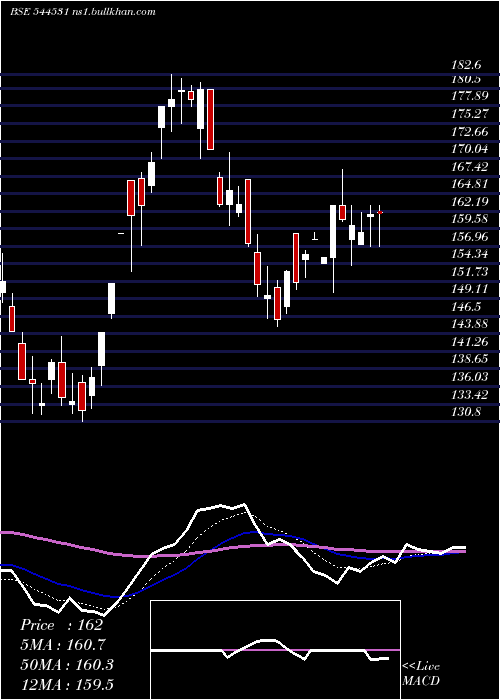This screenshot has height=700, width=500.
Task: Click the 167.42 price level label
Action: click(x=470, y=167)
